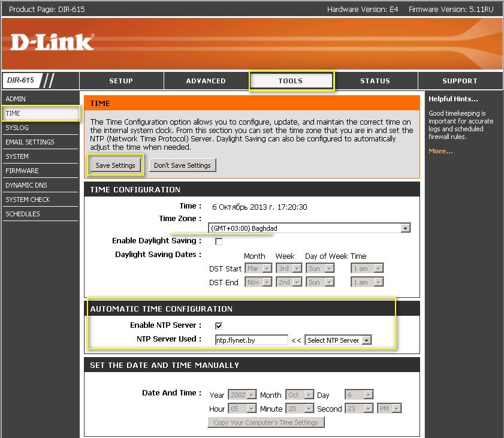Open the AM/PM dropdown
The width and height of the screenshot is (504, 438).
click(390, 409)
